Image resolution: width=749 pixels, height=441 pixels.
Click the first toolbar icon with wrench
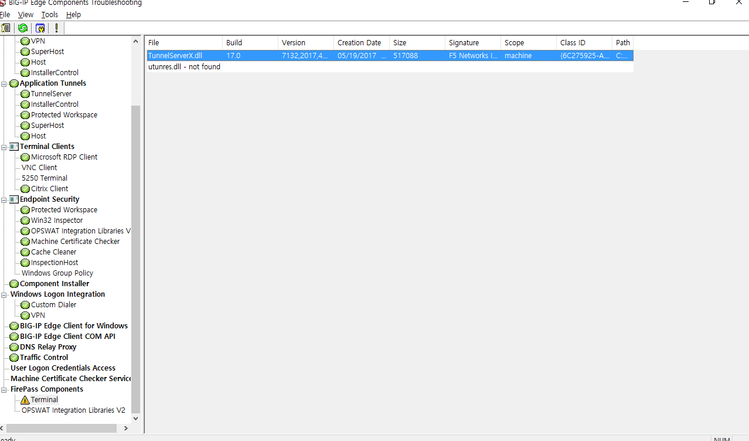point(6,28)
